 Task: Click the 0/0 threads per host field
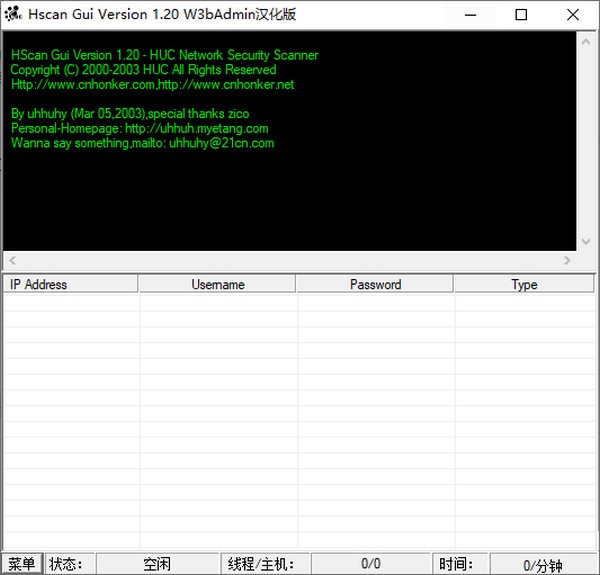371,564
